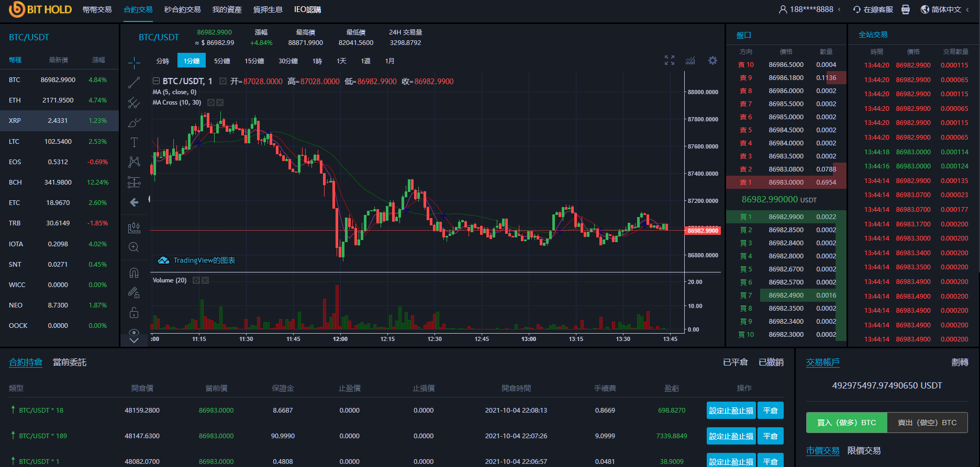
Task: Expand the drawing toolbar bottom chevron
Action: (x=134, y=340)
